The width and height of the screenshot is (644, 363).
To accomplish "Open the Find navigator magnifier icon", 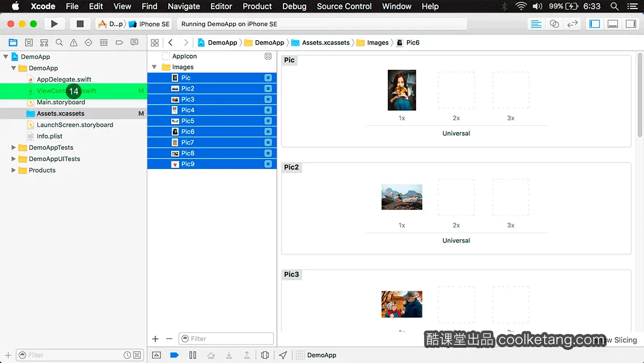I will tap(59, 43).
